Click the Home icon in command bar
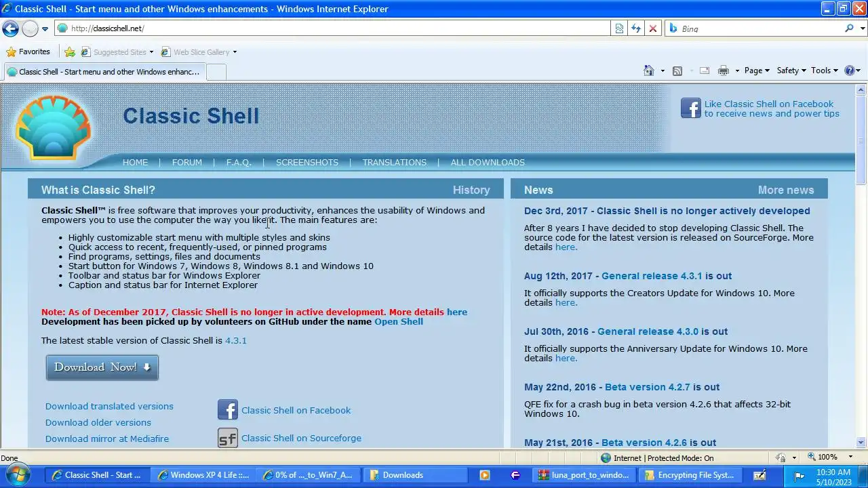 pyautogui.click(x=649, y=70)
